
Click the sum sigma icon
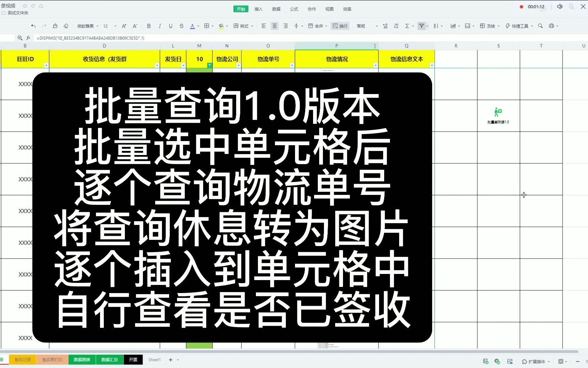pos(407,26)
